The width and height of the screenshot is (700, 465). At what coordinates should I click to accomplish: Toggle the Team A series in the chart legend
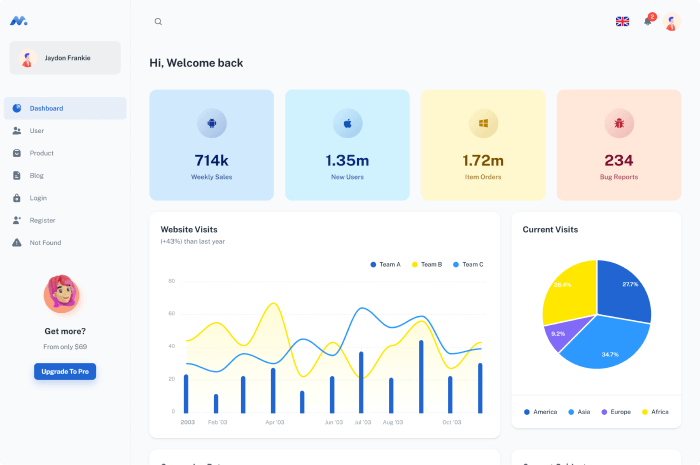(x=386, y=265)
